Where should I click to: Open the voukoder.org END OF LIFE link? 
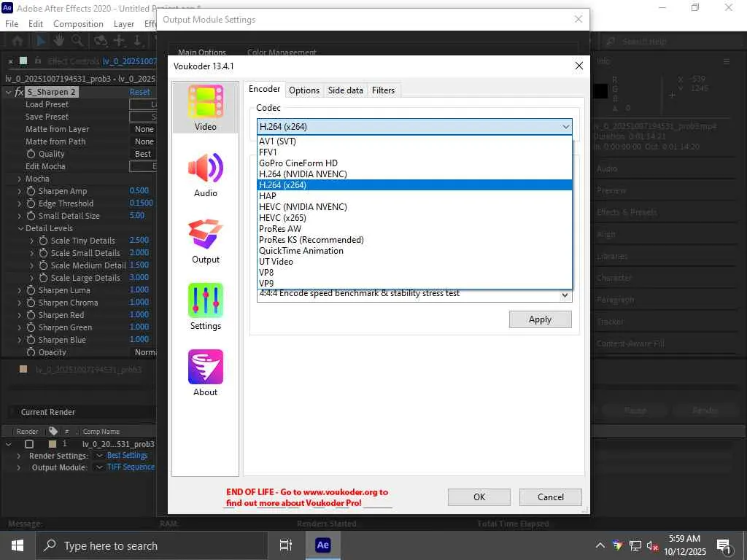pos(307,497)
